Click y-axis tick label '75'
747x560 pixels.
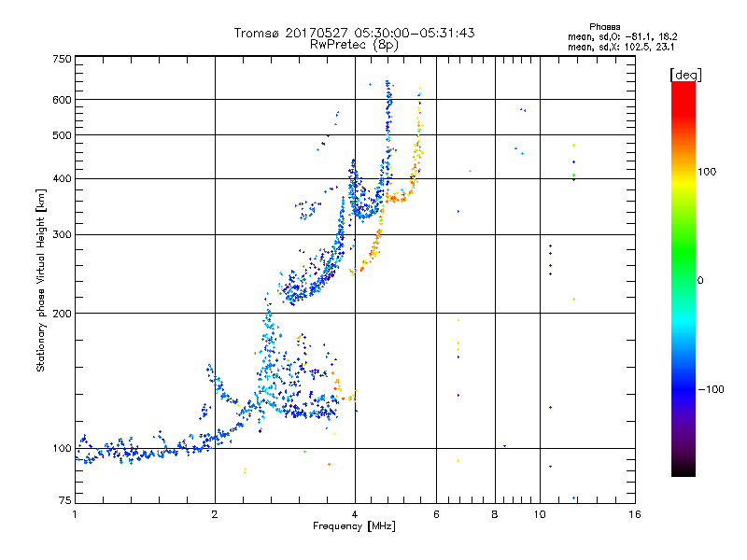pos(65,500)
